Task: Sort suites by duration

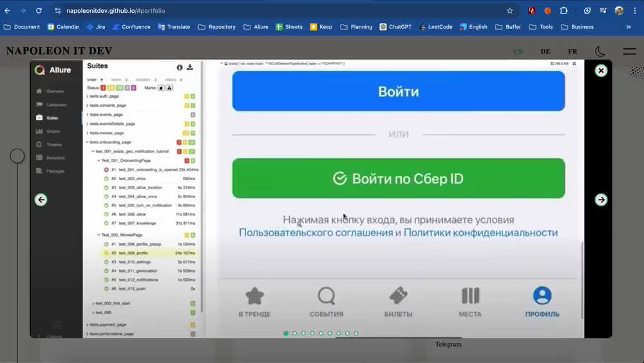Action: [146, 80]
